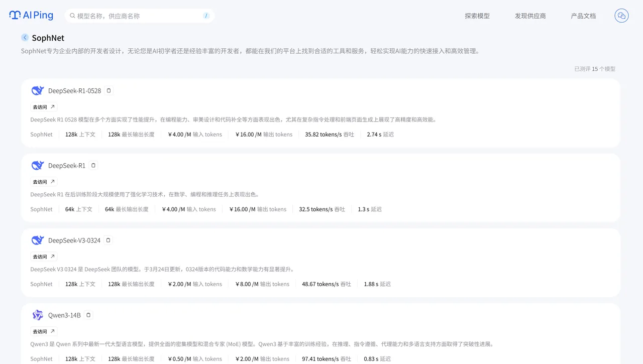Copy the DeepSeek-V3-0324 model name
The height and width of the screenshot is (364, 643).
[109, 240]
